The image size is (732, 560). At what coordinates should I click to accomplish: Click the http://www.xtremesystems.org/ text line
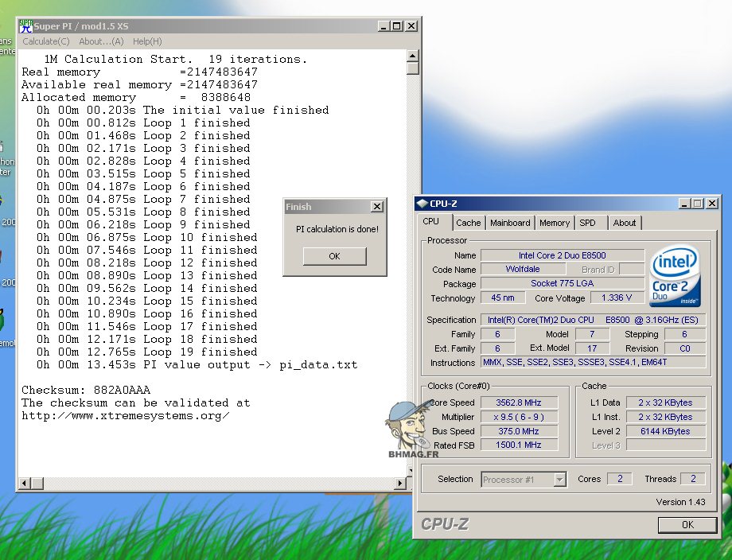point(126,416)
